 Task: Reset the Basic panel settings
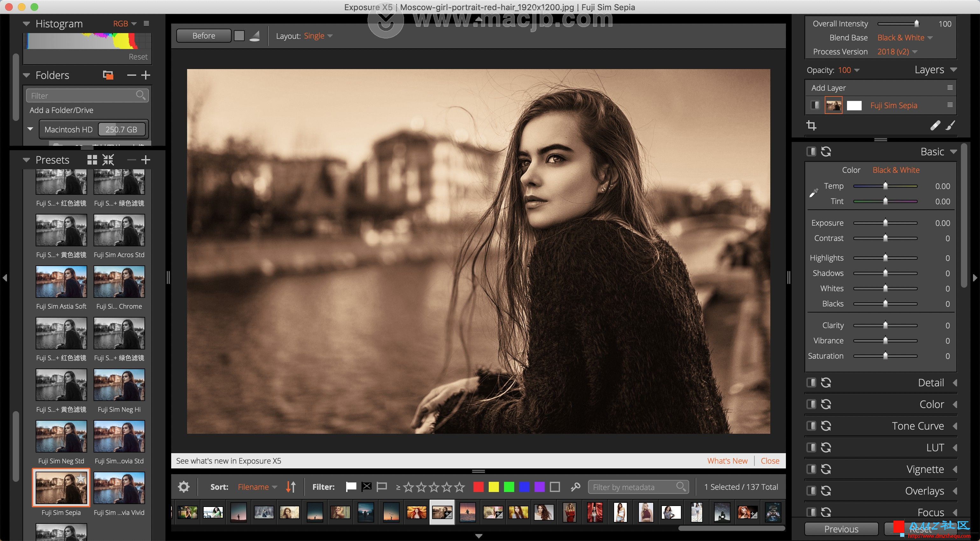pyautogui.click(x=826, y=151)
